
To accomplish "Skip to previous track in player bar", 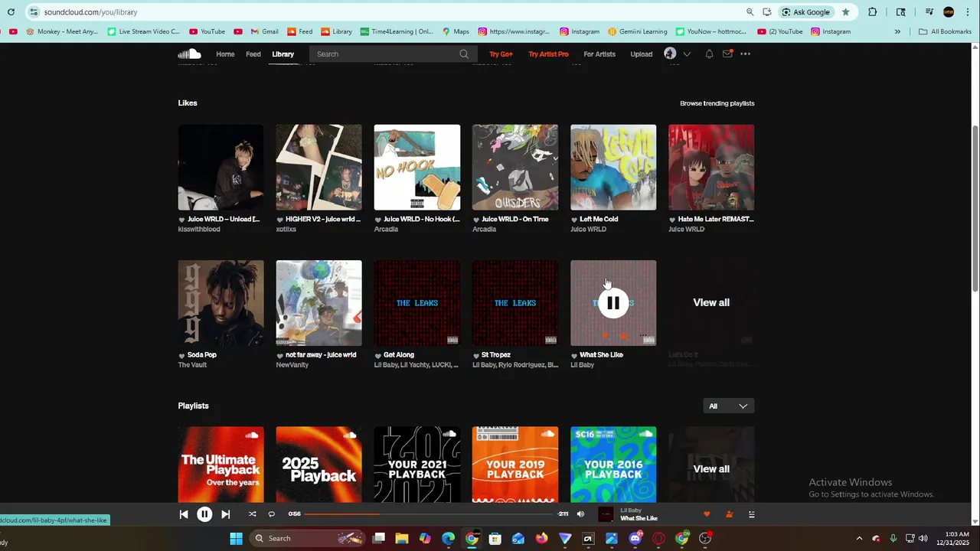I will pyautogui.click(x=184, y=514).
